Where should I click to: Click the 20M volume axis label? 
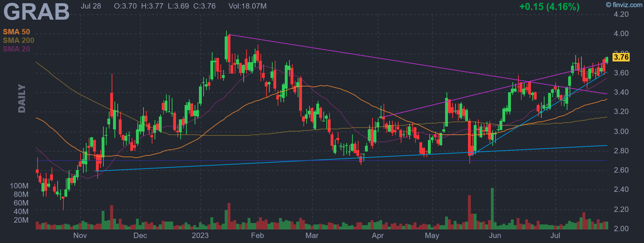coord(21,220)
